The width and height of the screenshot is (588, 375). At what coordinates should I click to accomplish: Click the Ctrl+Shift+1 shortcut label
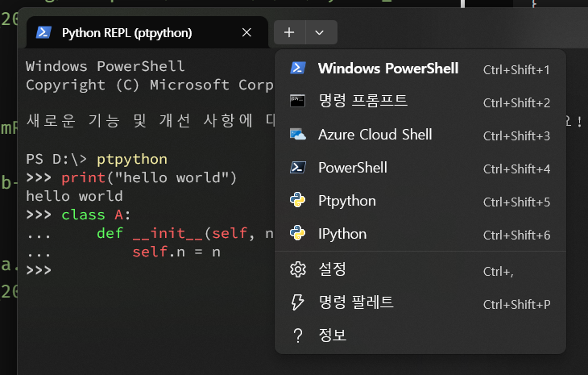pos(516,70)
